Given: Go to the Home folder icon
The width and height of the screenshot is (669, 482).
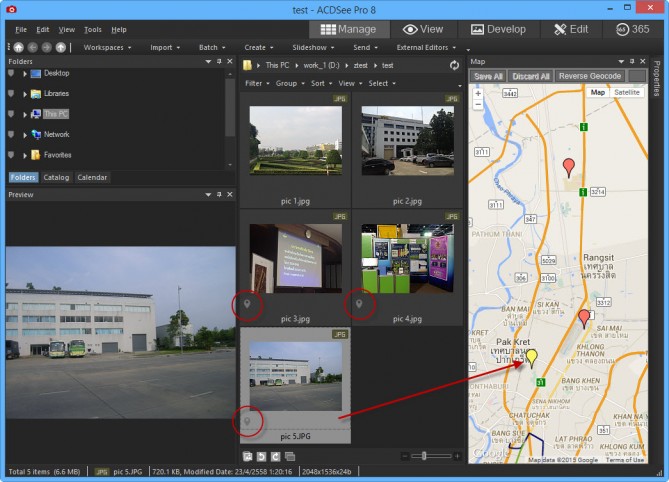Looking at the screenshot, I should [18, 47].
